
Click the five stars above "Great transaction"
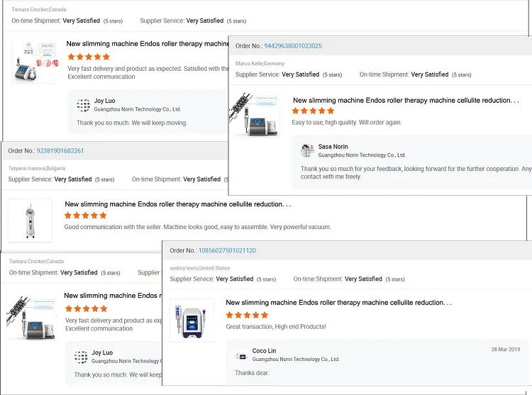(247, 315)
